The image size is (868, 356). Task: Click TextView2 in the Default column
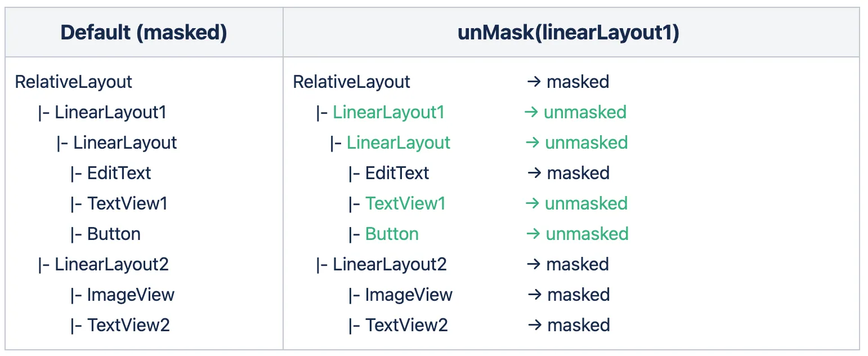128,326
